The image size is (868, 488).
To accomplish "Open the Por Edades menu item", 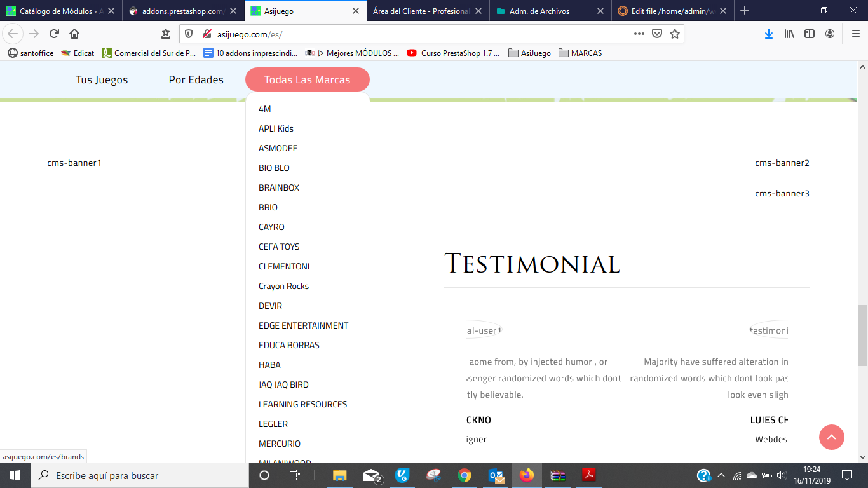I will click(x=196, y=79).
